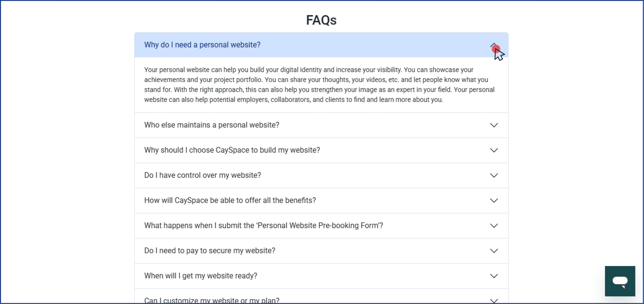Click the down arrow for 'Who else maintains a personal website?'
The width and height of the screenshot is (644, 304).
pyautogui.click(x=494, y=125)
